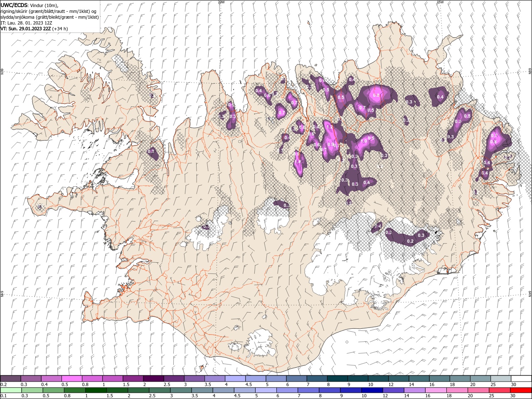The image size is (532, 399).
Task: Click the lower legend swatch between 7 and 8
Action: pyautogui.click(x=308, y=390)
